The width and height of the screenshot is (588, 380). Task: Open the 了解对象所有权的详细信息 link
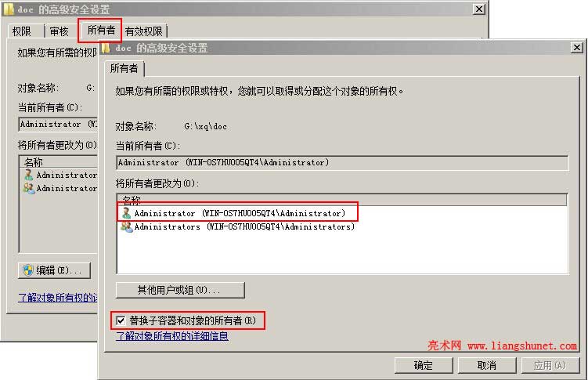coord(172,336)
